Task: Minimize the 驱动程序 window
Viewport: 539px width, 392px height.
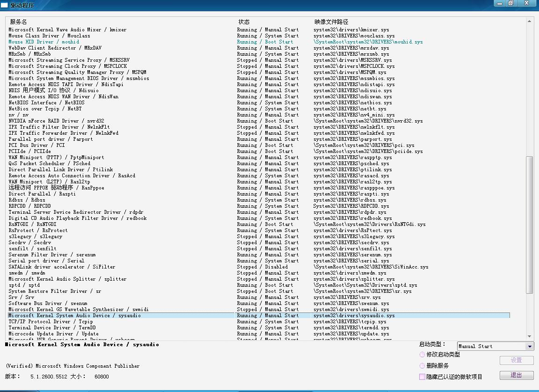Action: [500, 3]
